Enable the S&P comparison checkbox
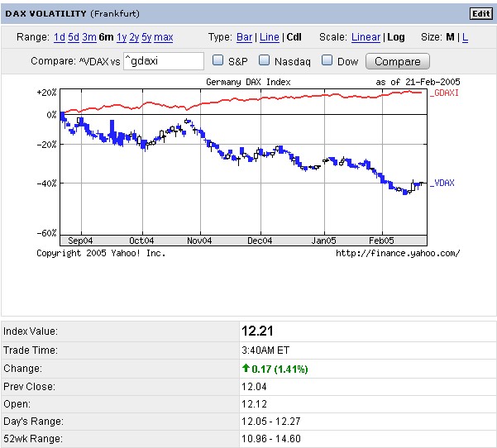This screenshot has height=448, width=497. point(218,60)
